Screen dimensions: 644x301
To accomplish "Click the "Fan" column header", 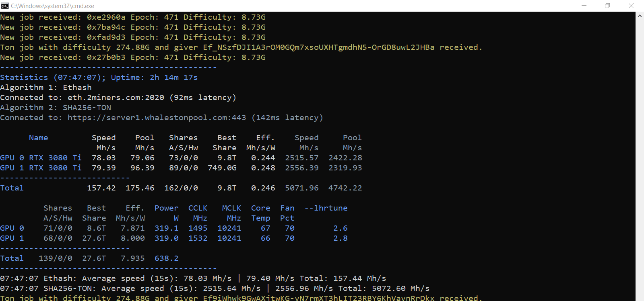I will [x=287, y=208].
